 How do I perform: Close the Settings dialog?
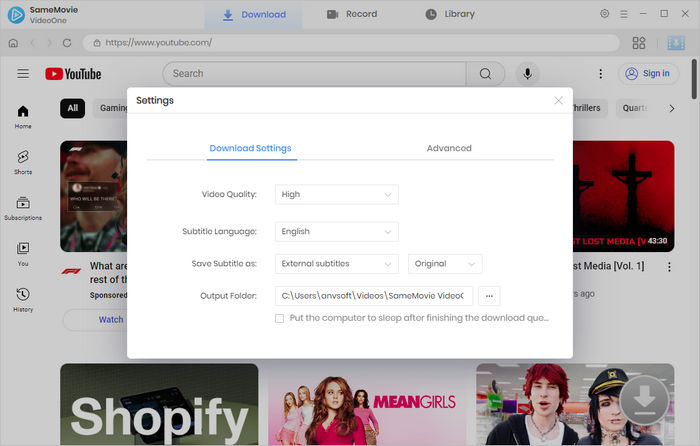[x=558, y=100]
